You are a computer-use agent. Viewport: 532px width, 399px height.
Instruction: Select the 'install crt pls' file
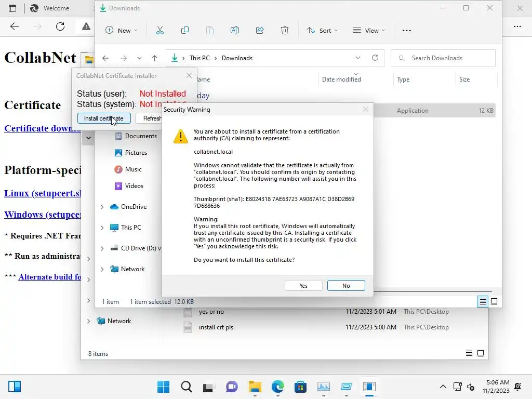216,327
